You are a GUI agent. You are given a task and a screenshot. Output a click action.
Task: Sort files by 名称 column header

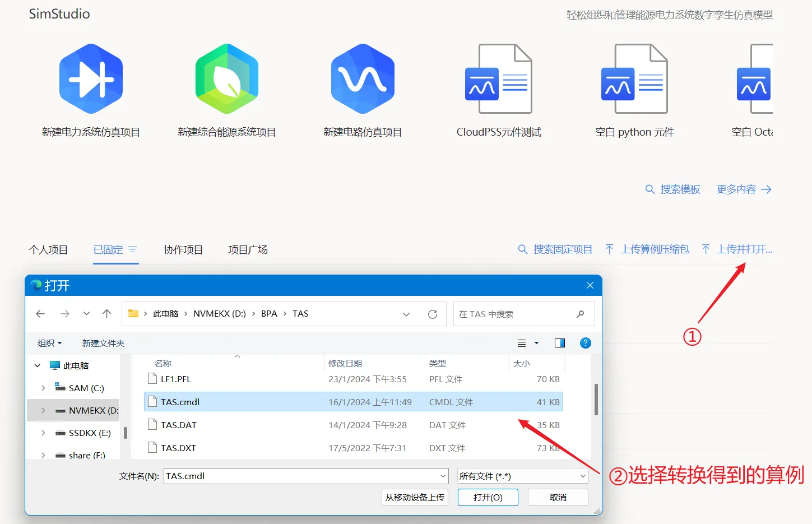pos(163,364)
